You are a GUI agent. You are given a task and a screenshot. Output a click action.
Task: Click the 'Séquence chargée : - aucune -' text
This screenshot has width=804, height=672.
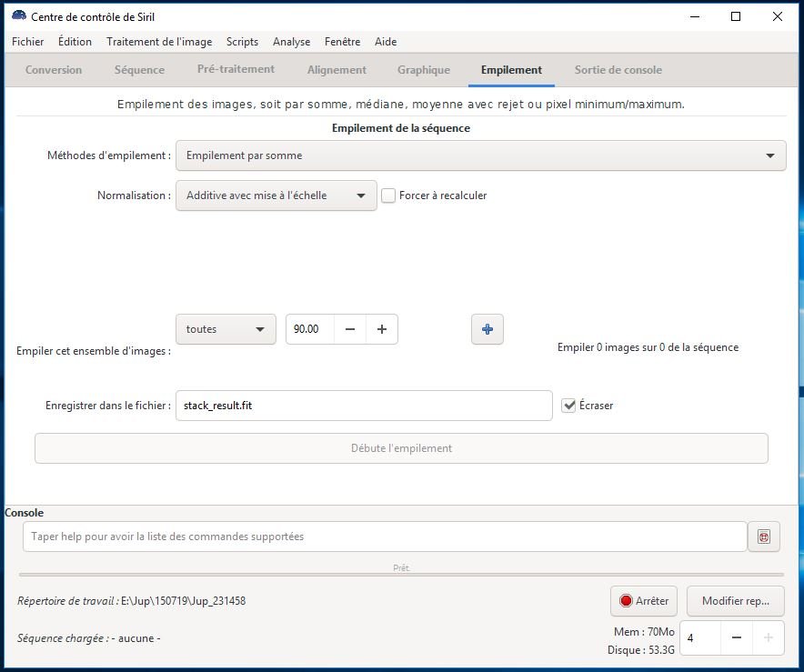(89, 638)
